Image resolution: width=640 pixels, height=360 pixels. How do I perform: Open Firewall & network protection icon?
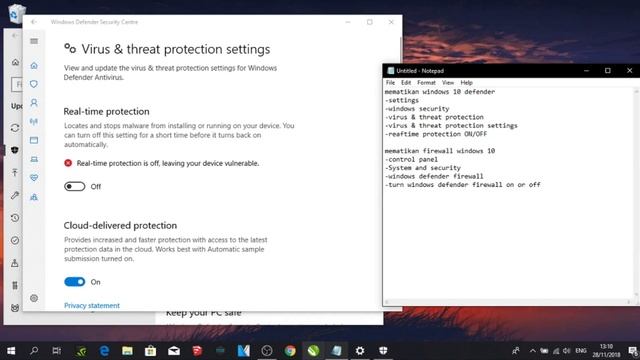(34, 122)
